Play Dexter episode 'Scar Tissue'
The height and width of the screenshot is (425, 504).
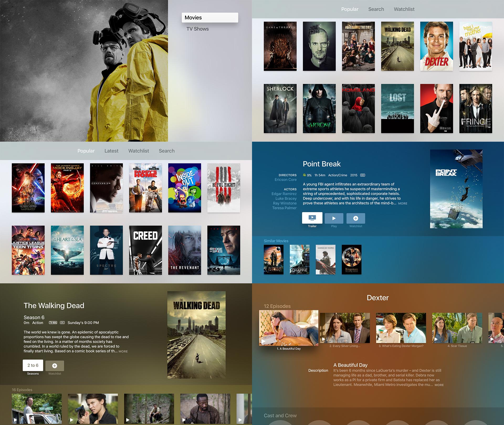pos(457,328)
